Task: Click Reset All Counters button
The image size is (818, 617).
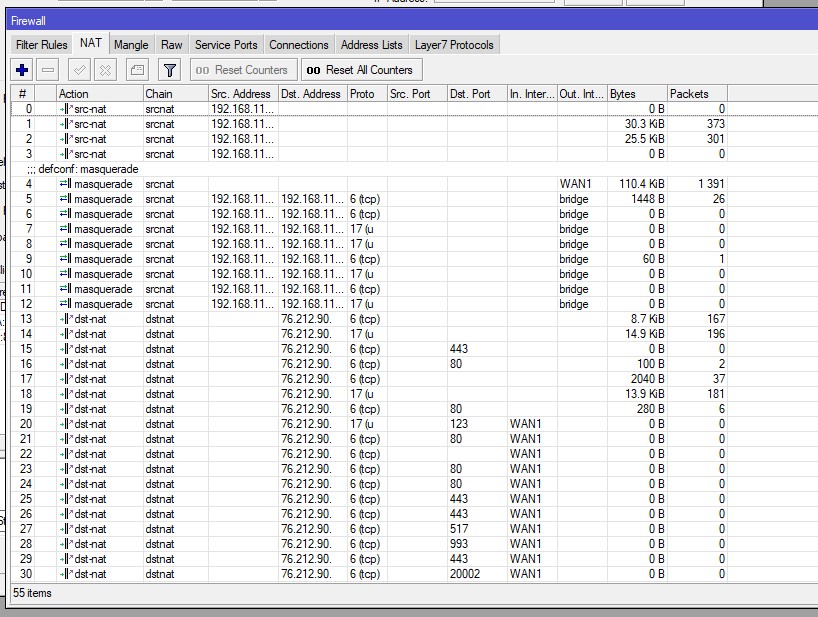Action: pos(362,70)
